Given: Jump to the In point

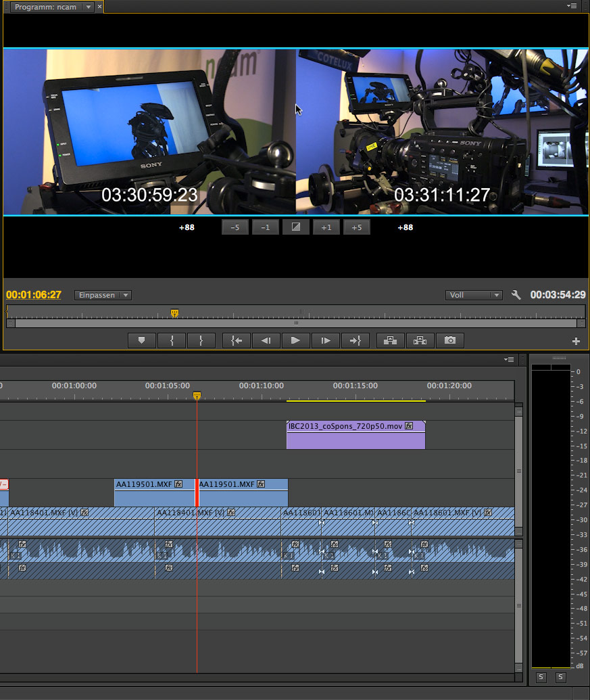Looking at the screenshot, I should coord(237,340).
